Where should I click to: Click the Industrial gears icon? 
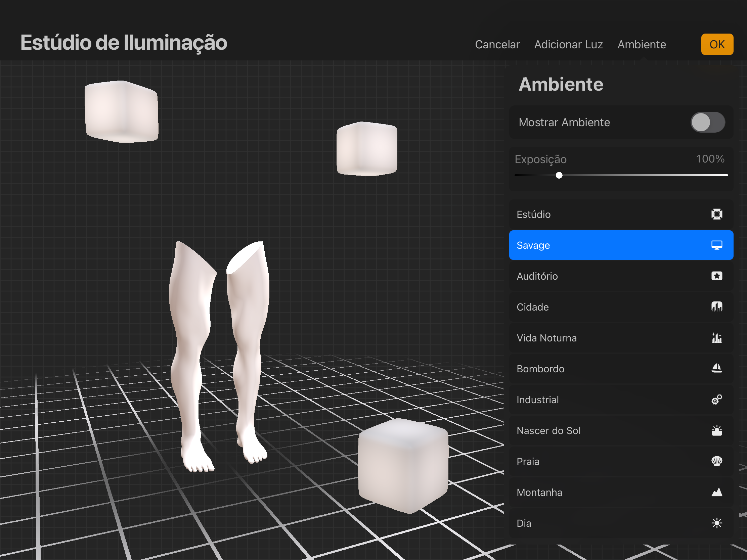[716, 400]
